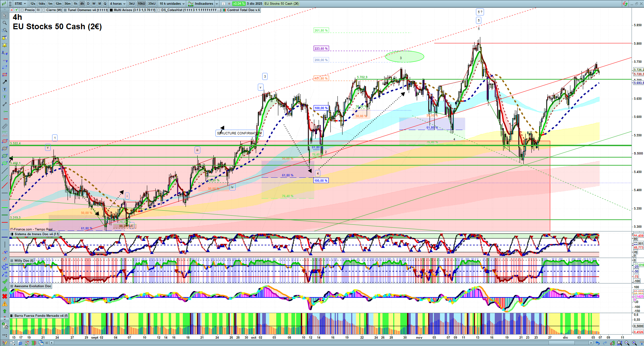644x346 pixels.
Task: Select the text label T tool
Action: [5, 90]
